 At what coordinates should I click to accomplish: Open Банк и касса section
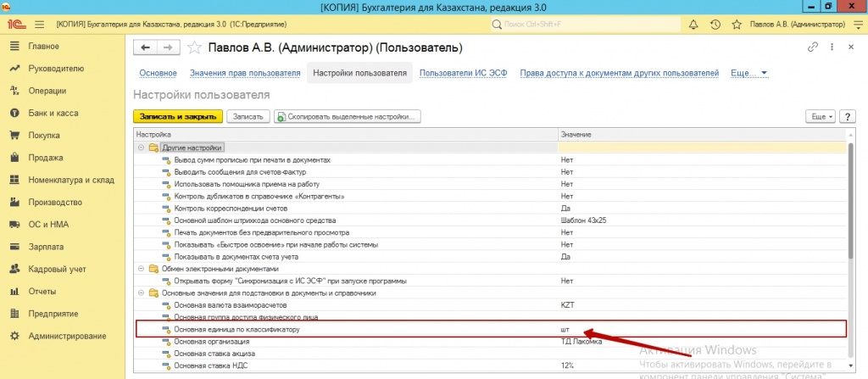click(x=53, y=113)
